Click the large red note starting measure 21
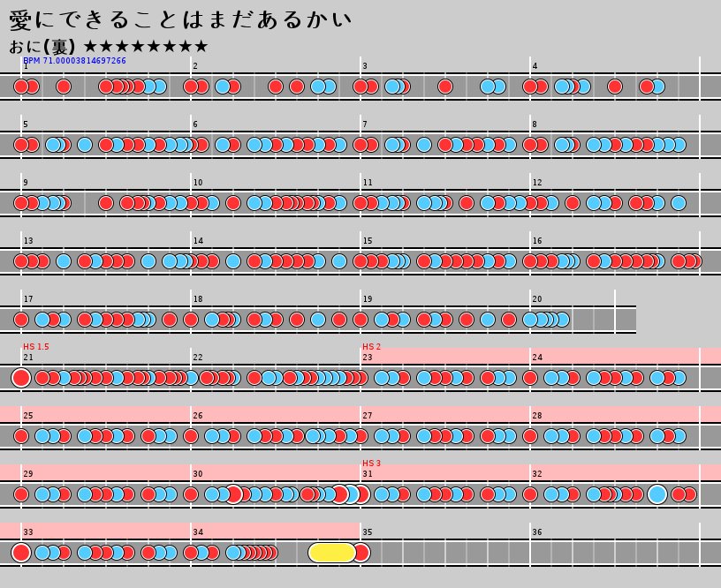Viewport: 721px width, 588px height. click(x=21, y=378)
